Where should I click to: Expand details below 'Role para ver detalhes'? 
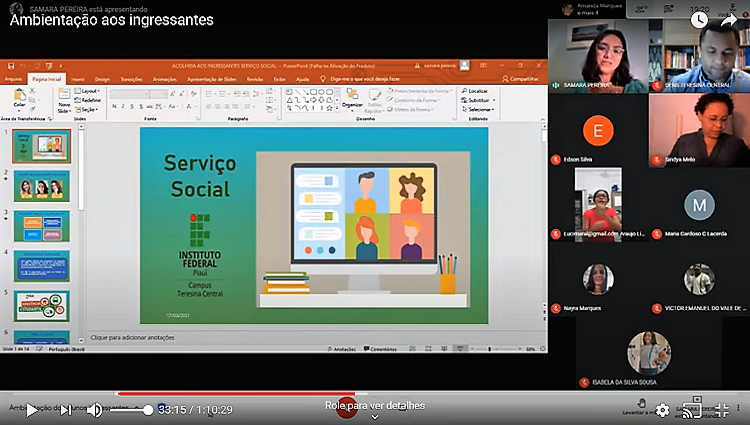[x=375, y=417]
